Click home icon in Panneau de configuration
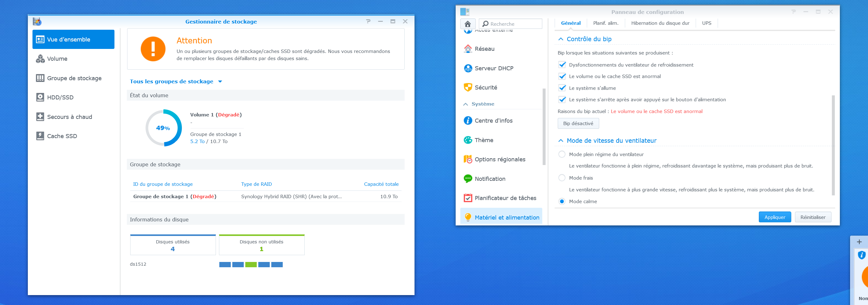 [468, 24]
